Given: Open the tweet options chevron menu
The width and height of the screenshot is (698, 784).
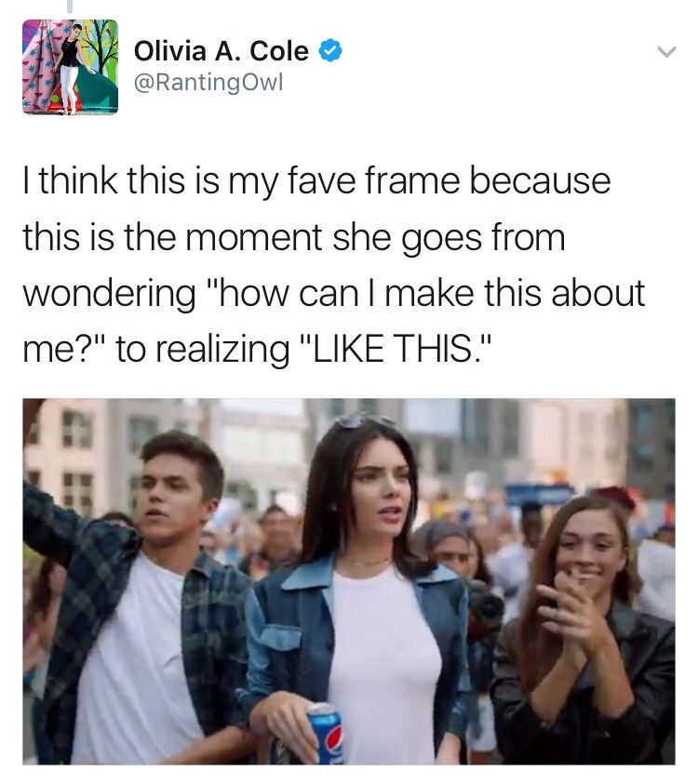Looking at the screenshot, I should [x=666, y=51].
